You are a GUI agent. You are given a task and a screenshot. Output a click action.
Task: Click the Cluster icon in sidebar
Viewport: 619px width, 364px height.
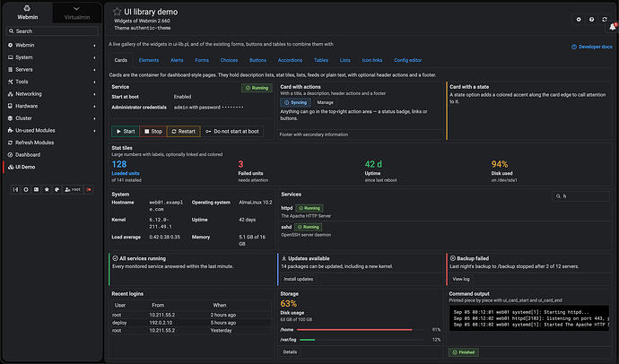[x=10, y=118]
